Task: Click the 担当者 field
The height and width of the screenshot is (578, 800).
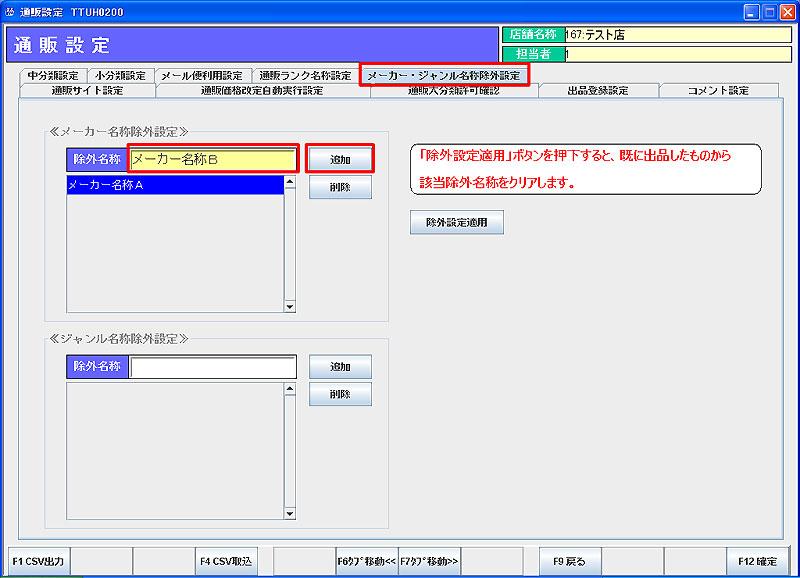Action: 678,54
